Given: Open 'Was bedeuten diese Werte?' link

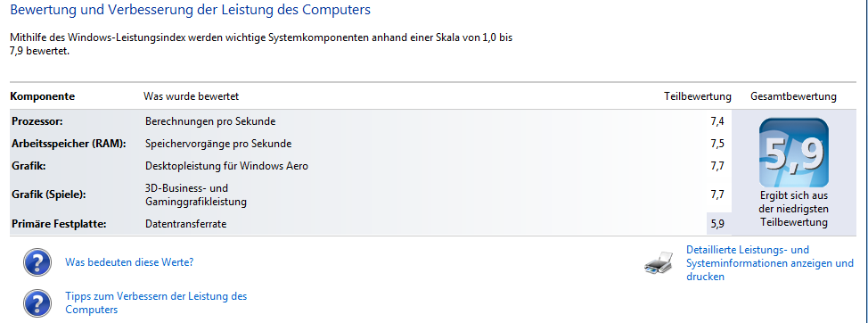Looking at the screenshot, I should point(129,262).
